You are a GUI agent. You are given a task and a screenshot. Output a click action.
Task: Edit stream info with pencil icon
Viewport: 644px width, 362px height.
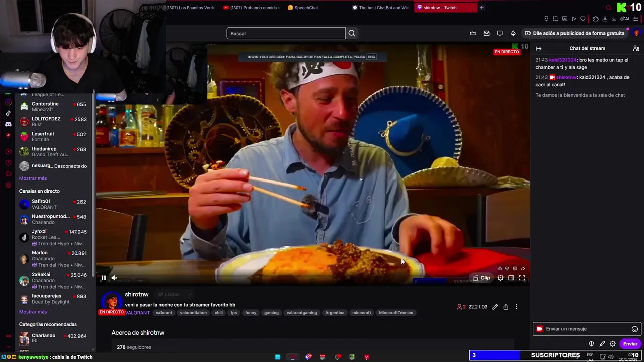click(x=495, y=307)
